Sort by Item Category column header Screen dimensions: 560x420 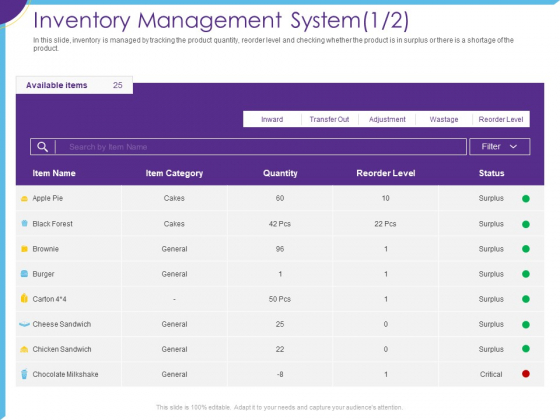pos(174,173)
